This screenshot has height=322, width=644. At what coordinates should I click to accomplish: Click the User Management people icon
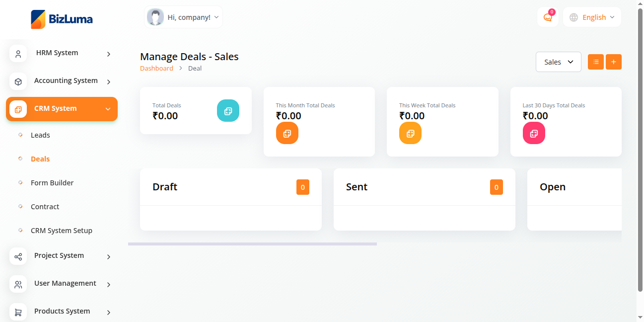(x=18, y=284)
